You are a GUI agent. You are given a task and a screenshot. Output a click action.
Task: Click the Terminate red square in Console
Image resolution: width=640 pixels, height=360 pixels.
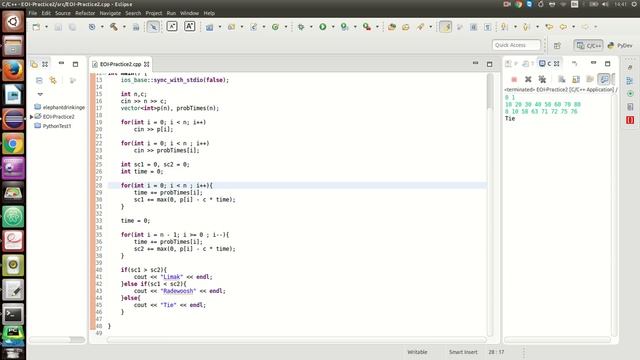514,79
